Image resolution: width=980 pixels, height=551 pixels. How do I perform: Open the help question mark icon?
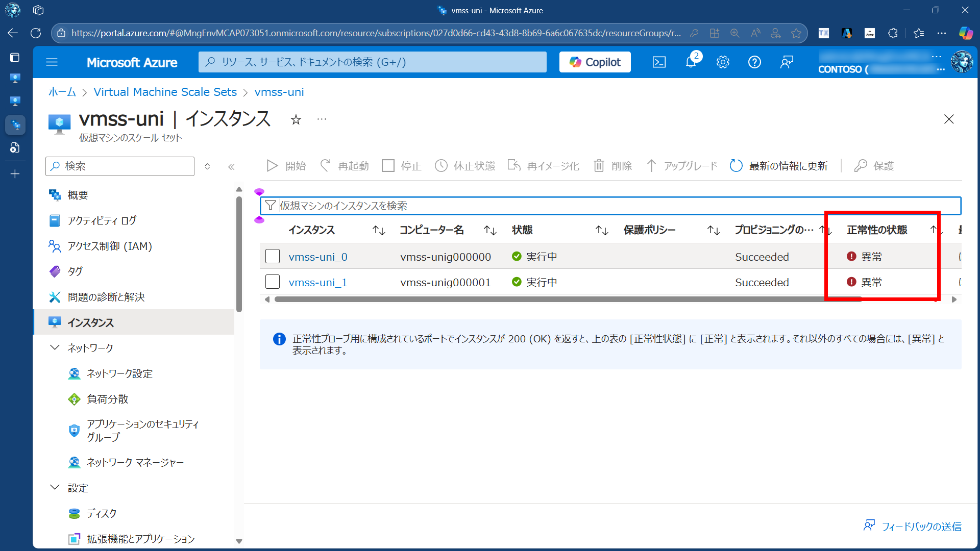[754, 62]
